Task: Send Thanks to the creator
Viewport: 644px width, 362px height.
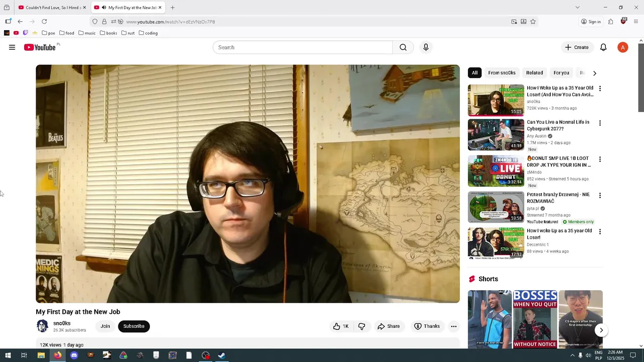Action: point(427,326)
